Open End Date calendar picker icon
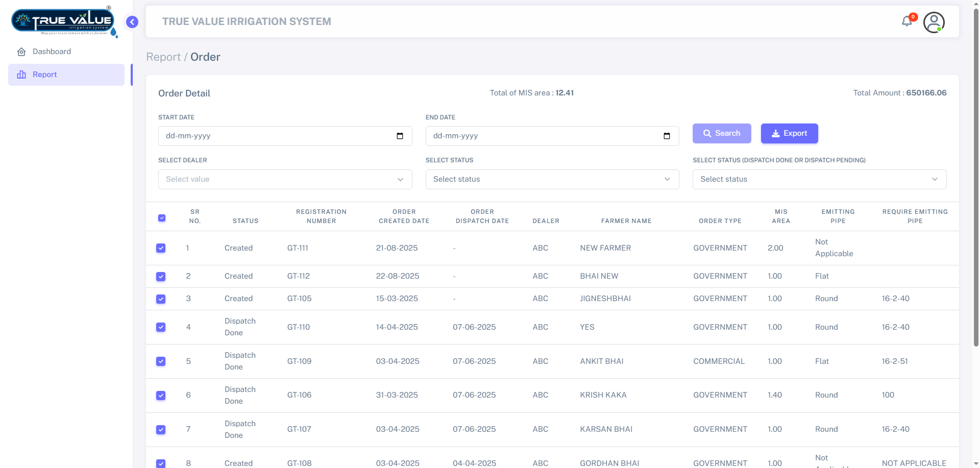980x468 pixels. [x=667, y=136]
